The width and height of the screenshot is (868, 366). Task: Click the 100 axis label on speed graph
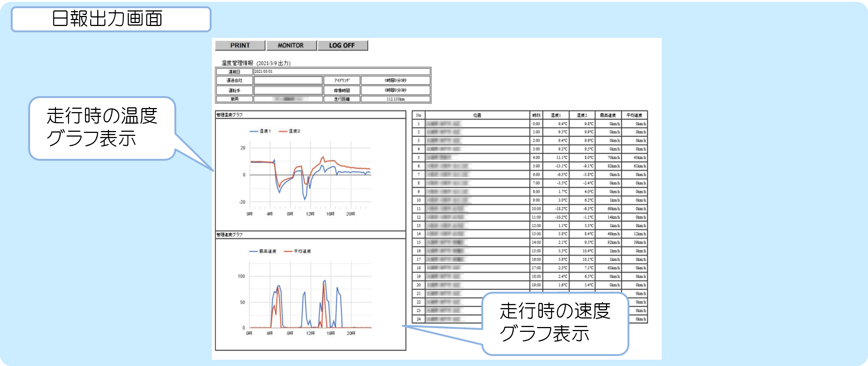[x=241, y=276]
